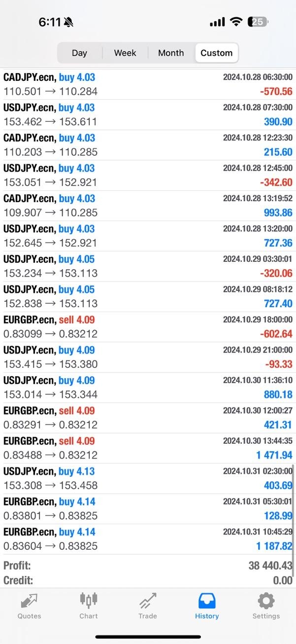Select the Custom period segment
This screenshot has height=644, width=296.
coord(217,53)
